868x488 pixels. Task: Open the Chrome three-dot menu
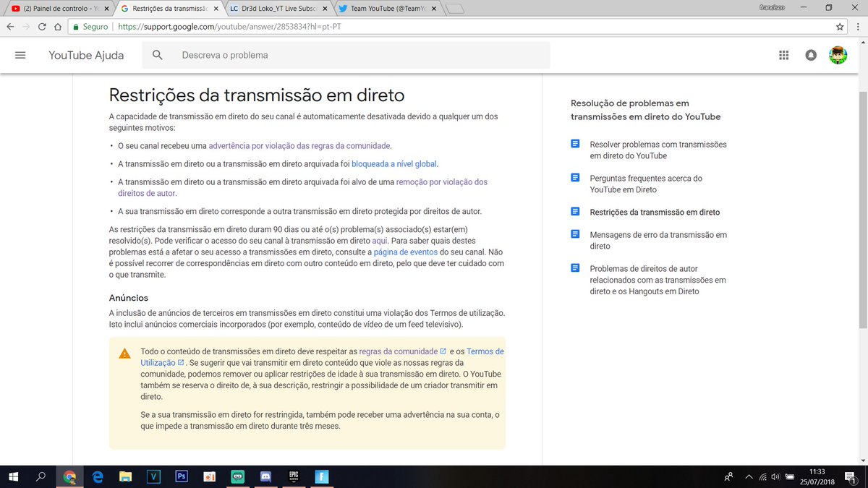point(857,27)
